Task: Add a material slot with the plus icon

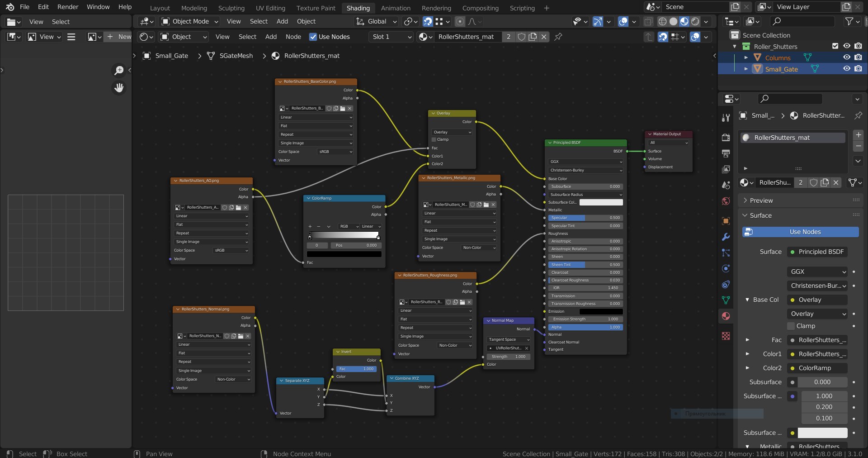Action: coord(858,135)
